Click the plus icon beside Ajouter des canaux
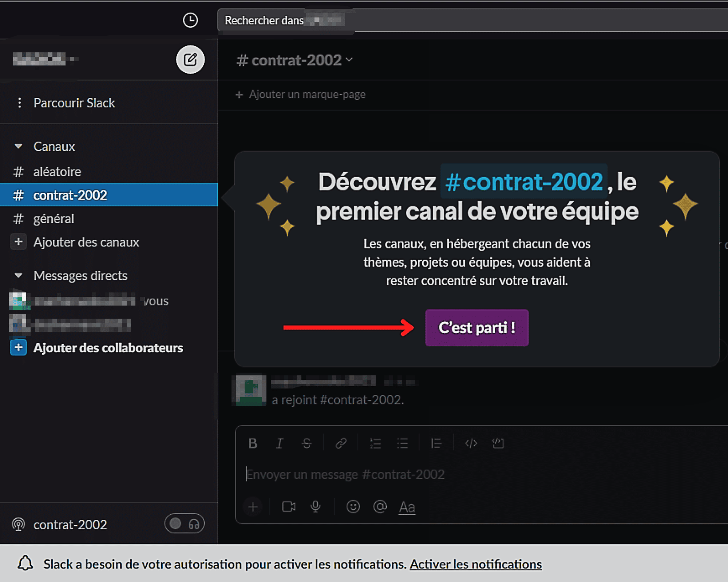Image resolution: width=728 pixels, height=582 pixels. coord(19,242)
